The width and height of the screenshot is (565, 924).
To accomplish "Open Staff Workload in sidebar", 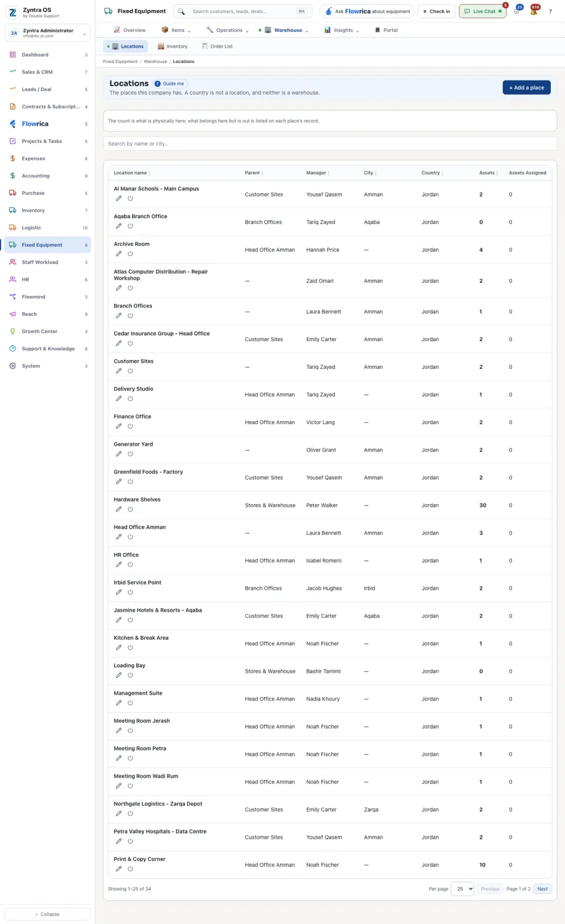I will coord(47,262).
